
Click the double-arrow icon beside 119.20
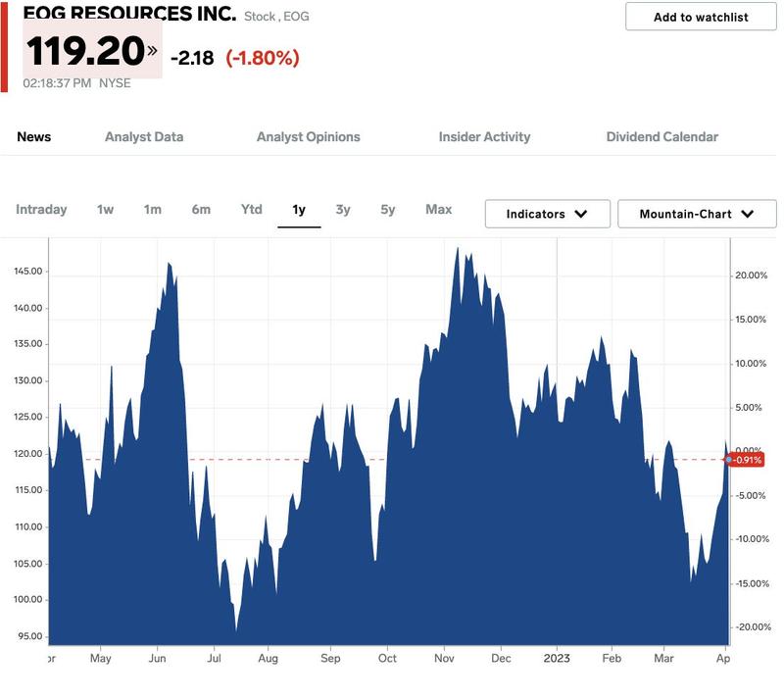(x=153, y=50)
